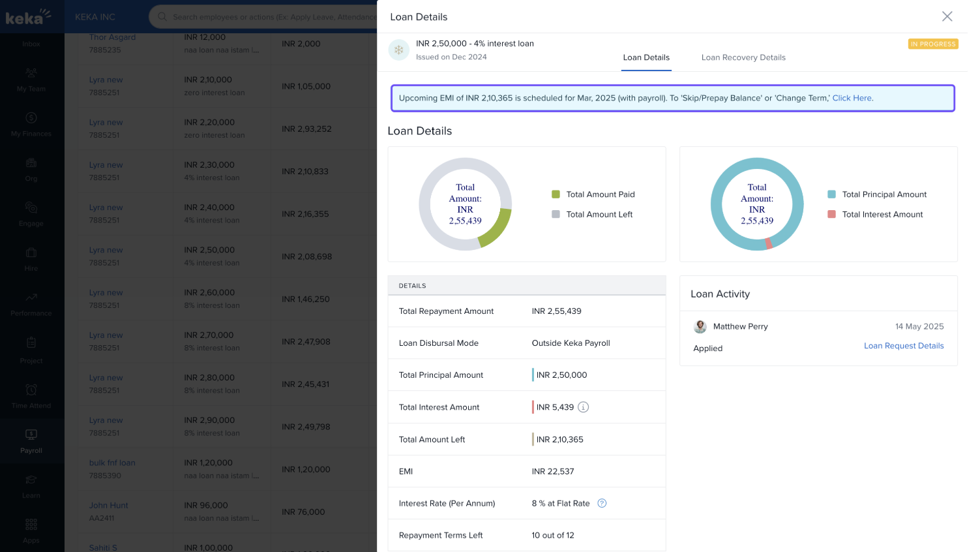Click the Total Amount Paid legend swatch
Viewport: 980px width, 552px height.
click(556, 194)
